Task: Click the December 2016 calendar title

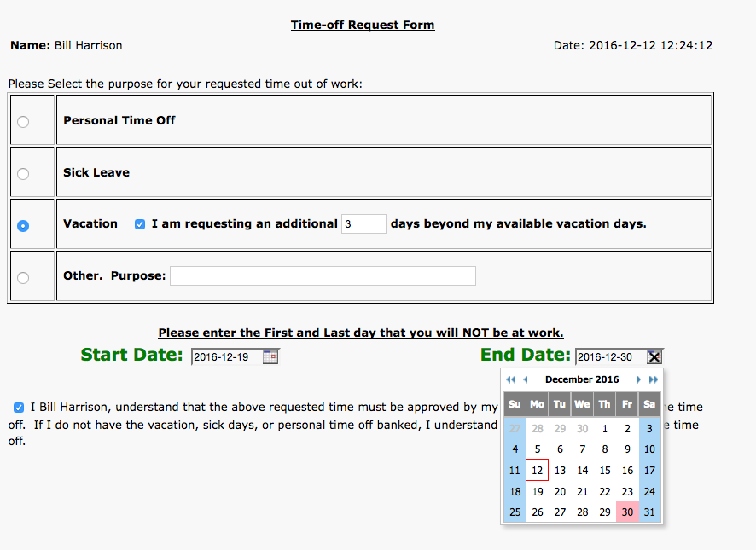Action: click(x=582, y=379)
